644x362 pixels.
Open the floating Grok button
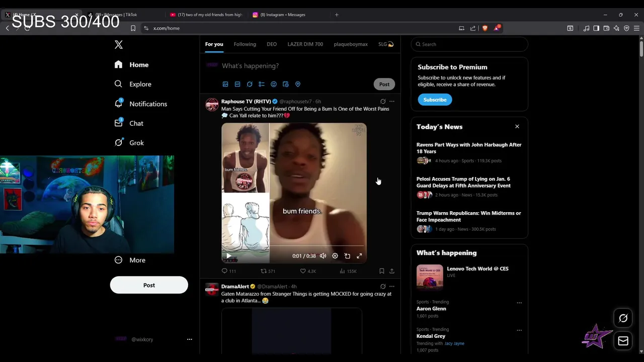click(623, 318)
